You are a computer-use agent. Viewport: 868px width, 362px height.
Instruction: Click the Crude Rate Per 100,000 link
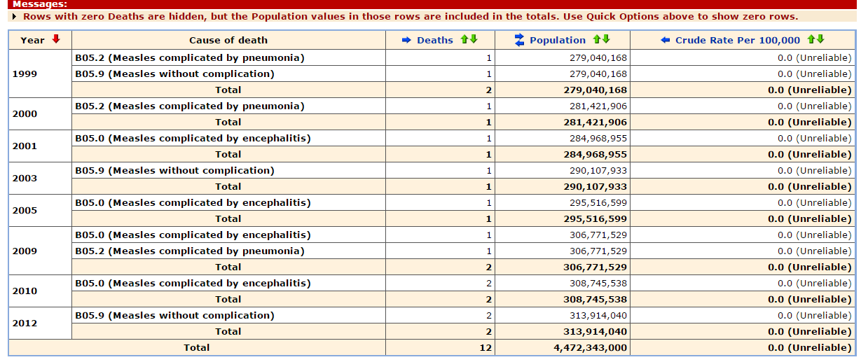[x=738, y=40]
